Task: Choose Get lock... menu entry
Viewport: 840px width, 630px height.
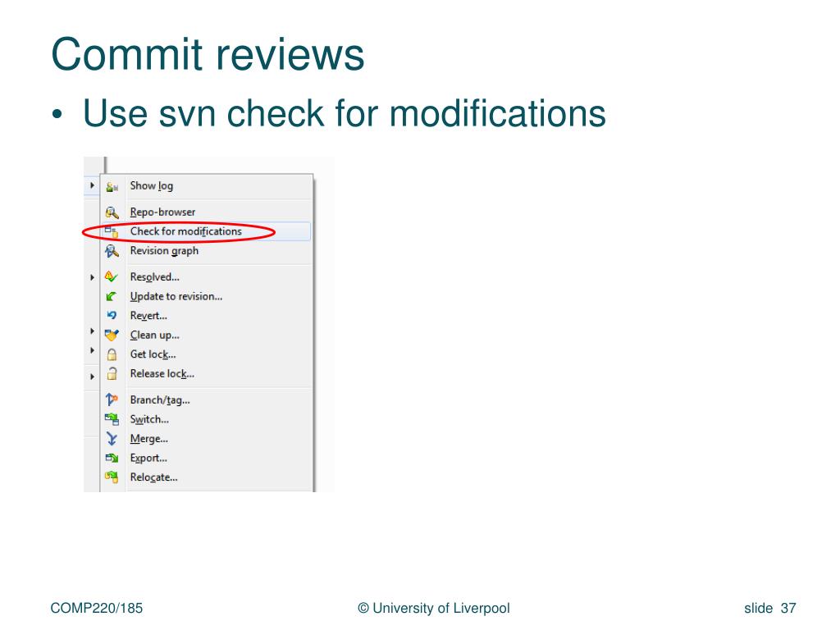Action: (206, 354)
